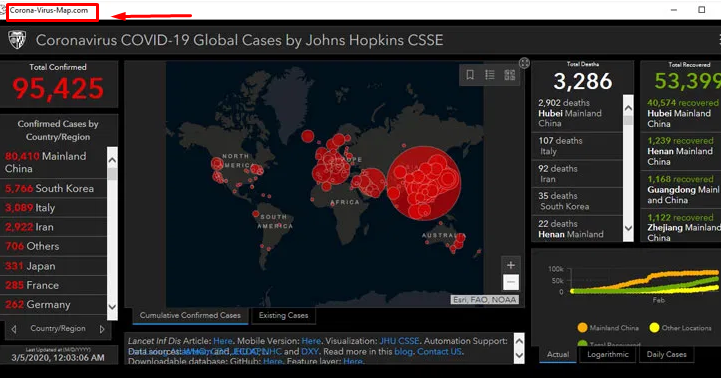Open the JHU CSSE link
The height and width of the screenshot is (378, 721).
click(x=399, y=341)
